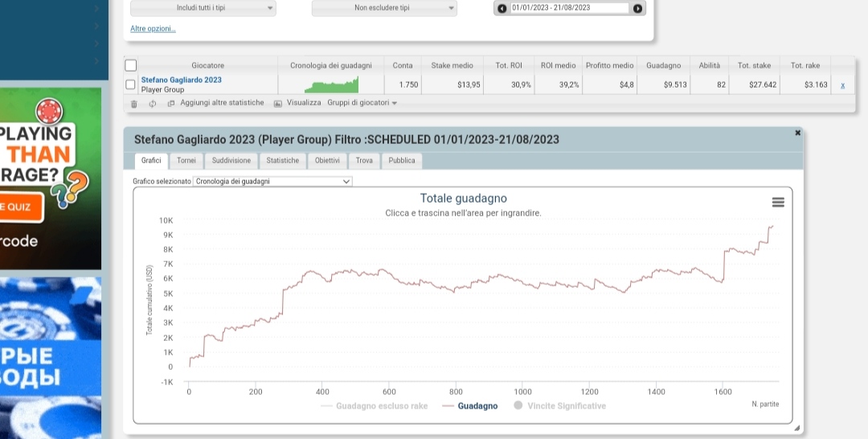Sort by Conta column header
Screen dimensions: 868x439
tap(403, 65)
